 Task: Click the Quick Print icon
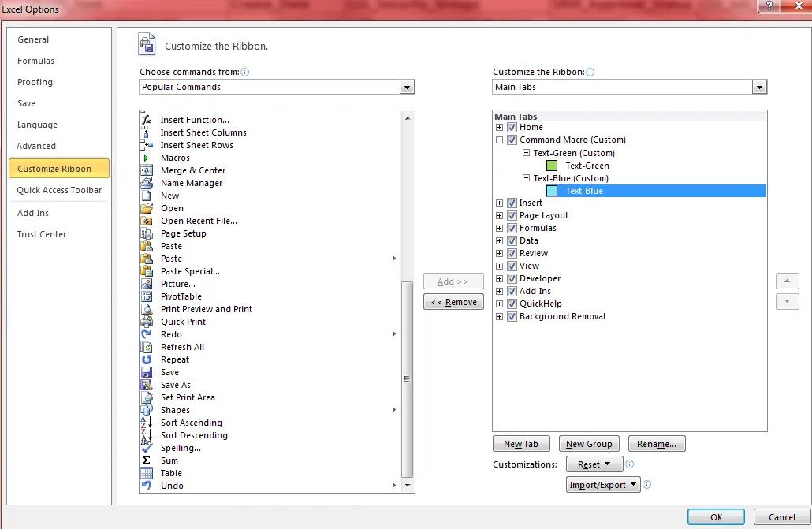click(147, 322)
